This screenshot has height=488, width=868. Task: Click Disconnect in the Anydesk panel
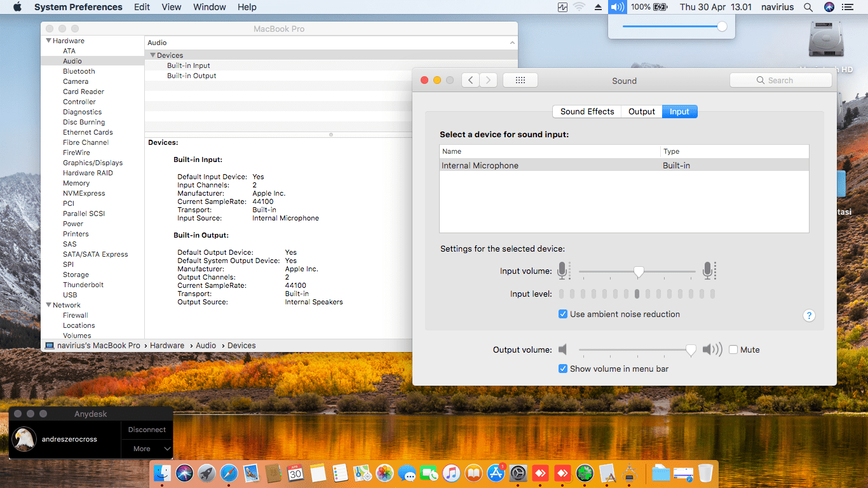click(147, 430)
